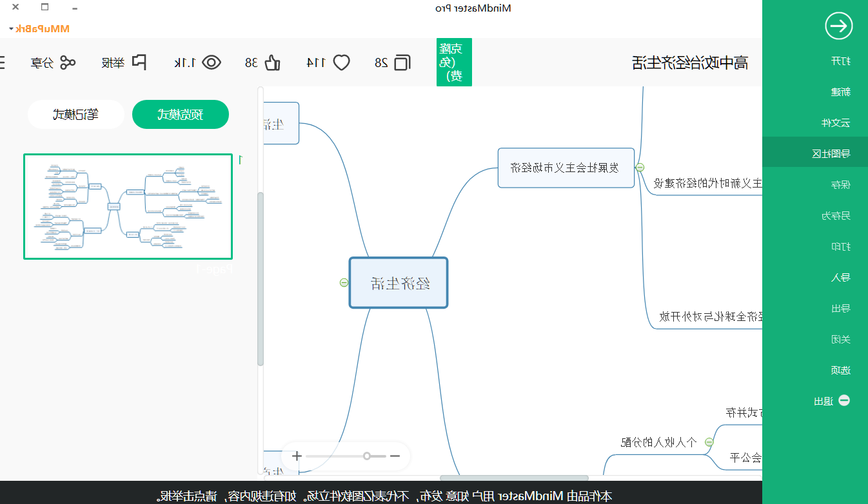This screenshot has height=504, width=868.
Task: Switch to 笔记模式 tab
Action: tap(76, 115)
